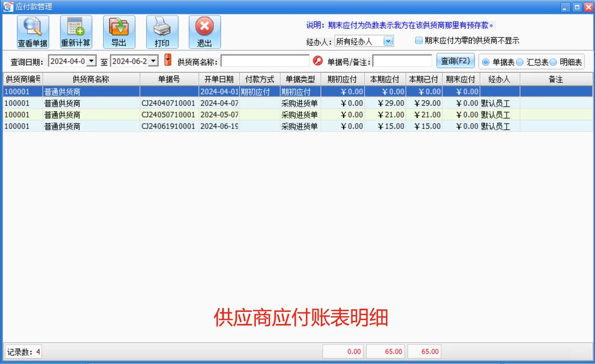Click the 退出 exit icon
Image resolution: width=595 pixels, height=364 pixels.
[x=204, y=32]
